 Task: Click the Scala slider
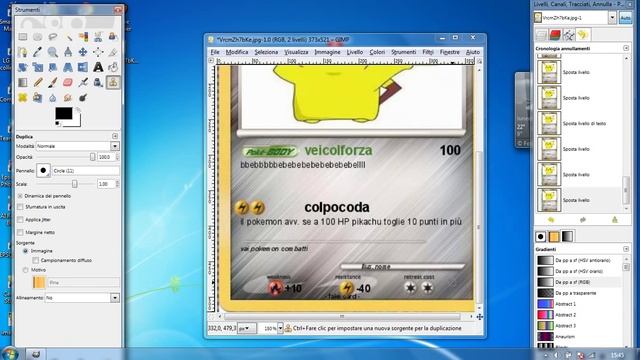[x=66, y=184]
